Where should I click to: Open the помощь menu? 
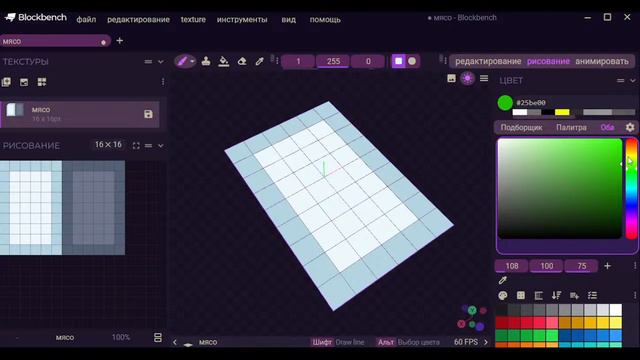325,20
